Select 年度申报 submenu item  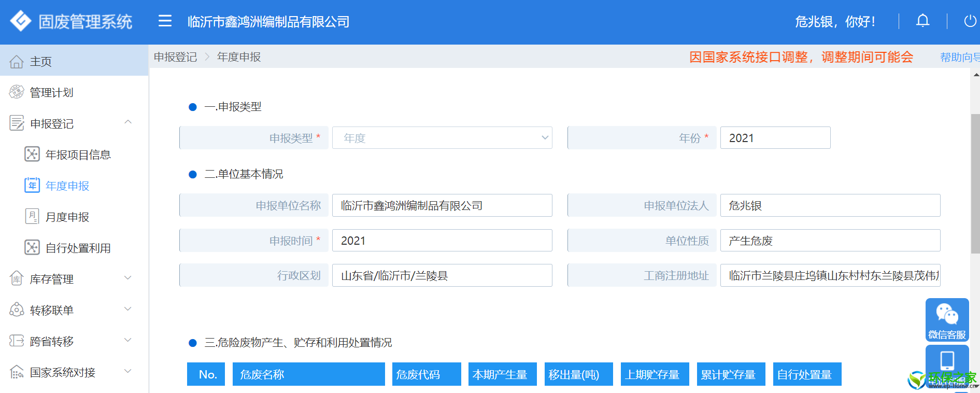coord(67,186)
